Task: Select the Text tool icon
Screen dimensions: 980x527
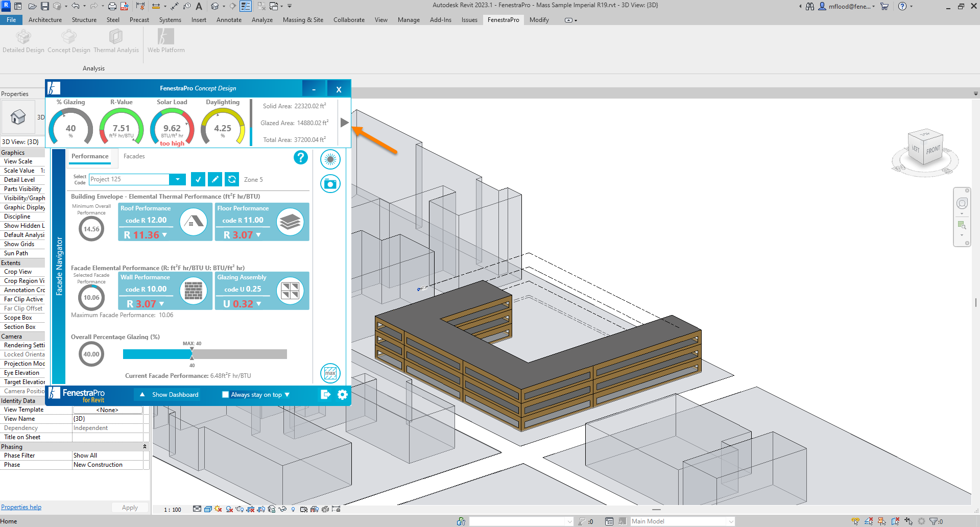Action: (199, 6)
